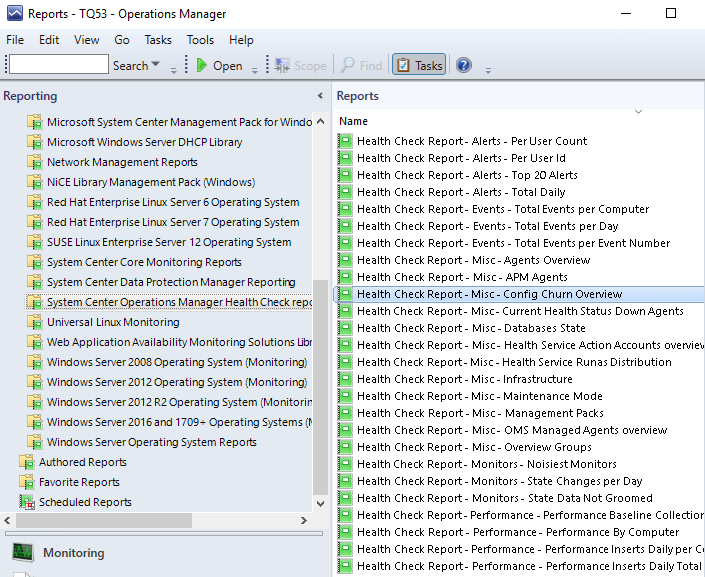
Task: Open the File menu
Action: click(15, 40)
